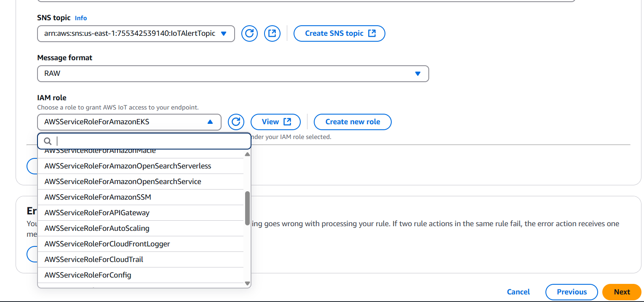Screen dimensions: 644x302
Task: Proceed with the Next button
Action: (622, 292)
